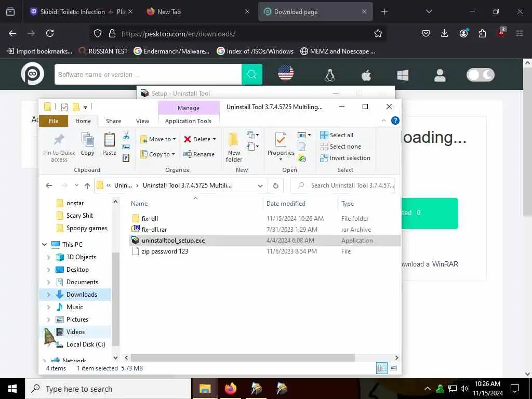
Task: Bookmark this page with the star icon
Action: [x=378, y=33]
